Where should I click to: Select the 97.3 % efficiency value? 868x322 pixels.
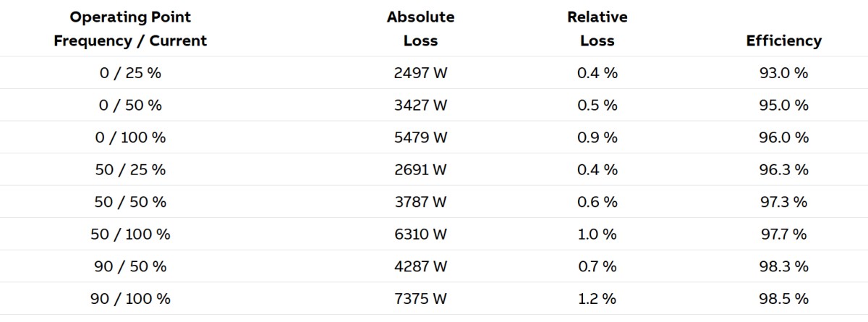tap(783, 202)
